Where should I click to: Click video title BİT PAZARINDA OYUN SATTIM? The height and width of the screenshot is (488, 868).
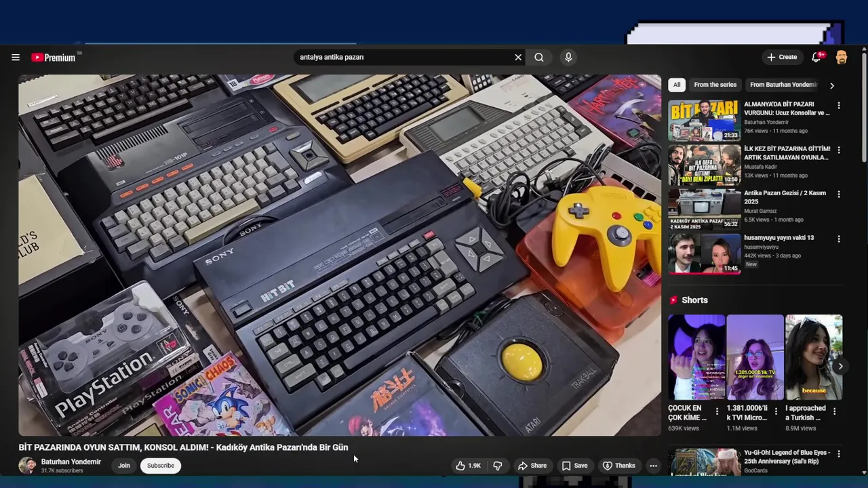tap(183, 447)
